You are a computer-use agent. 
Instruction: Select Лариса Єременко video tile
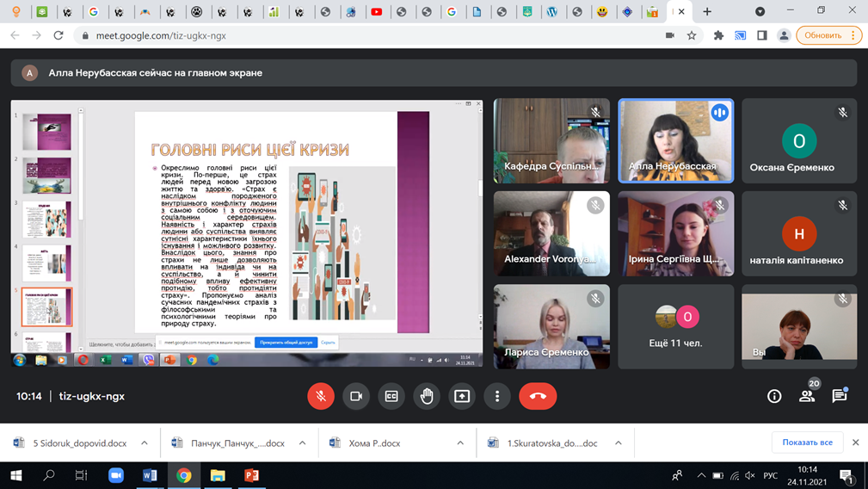coord(552,327)
